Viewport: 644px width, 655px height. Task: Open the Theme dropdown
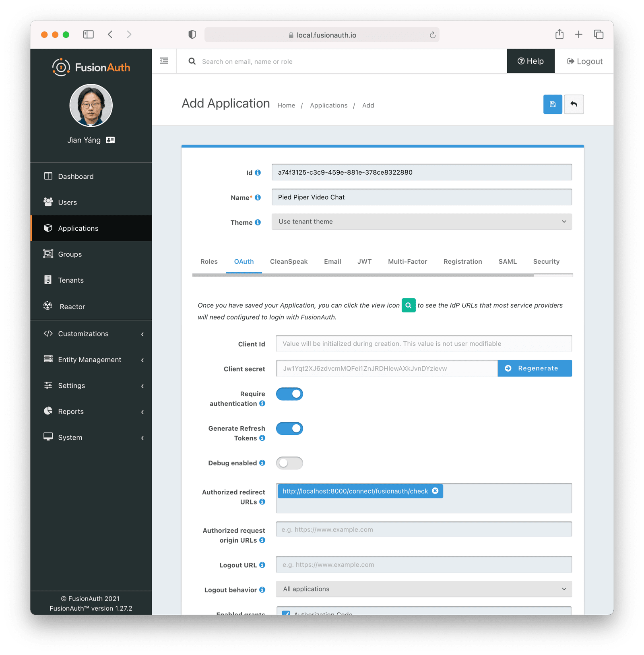(x=421, y=222)
